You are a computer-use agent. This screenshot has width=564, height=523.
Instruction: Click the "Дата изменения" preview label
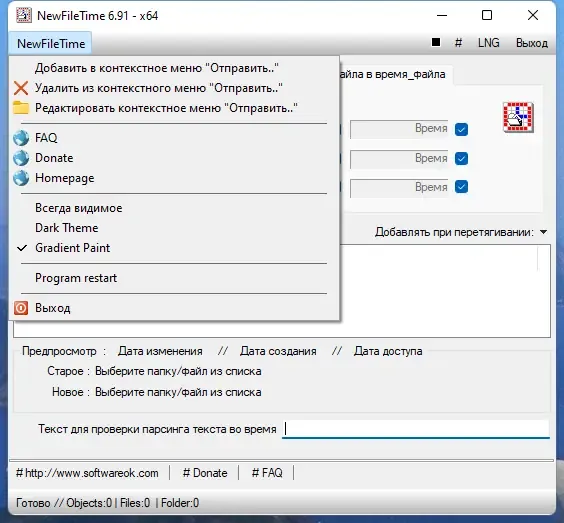pos(160,351)
